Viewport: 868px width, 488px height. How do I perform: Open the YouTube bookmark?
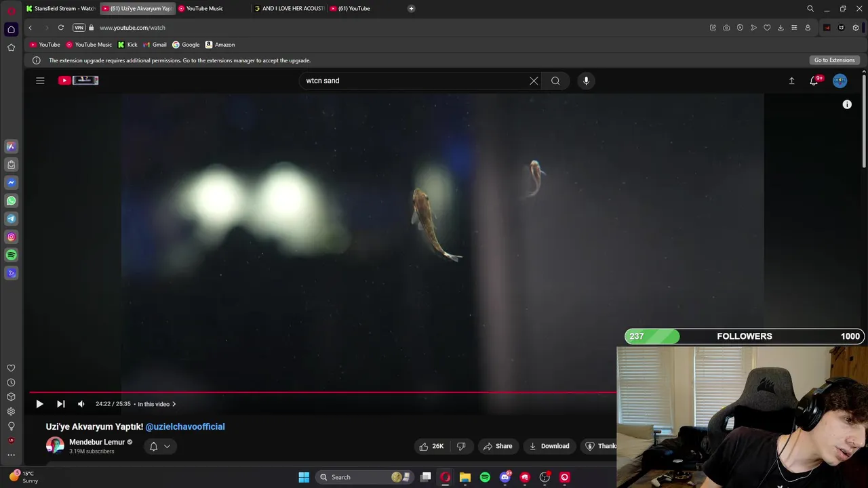pos(45,45)
